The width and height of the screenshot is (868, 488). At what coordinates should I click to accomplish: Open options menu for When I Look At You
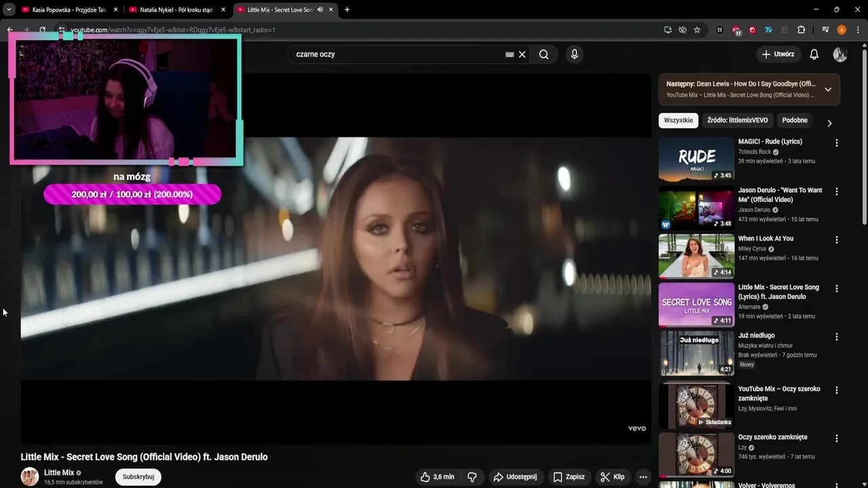tap(837, 240)
